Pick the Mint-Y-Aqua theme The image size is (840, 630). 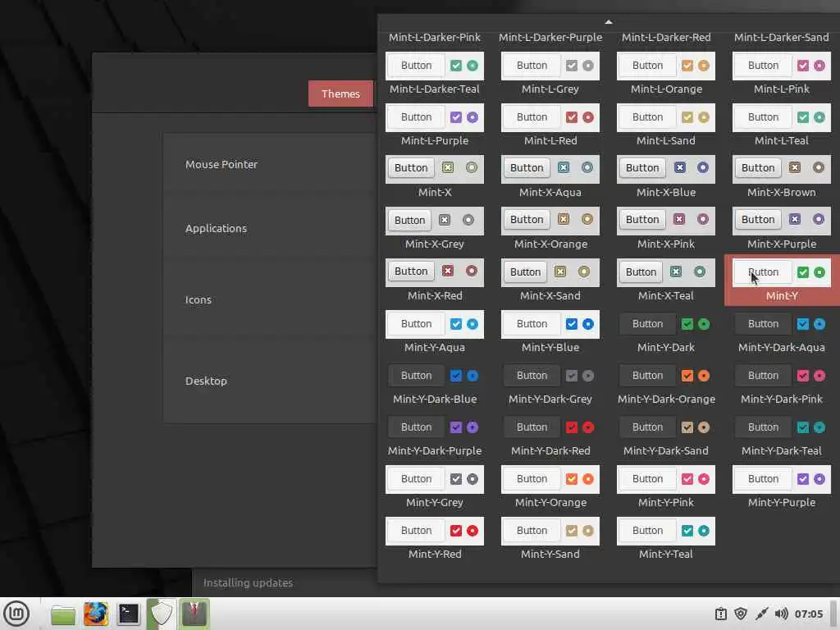(x=435, y=332)
